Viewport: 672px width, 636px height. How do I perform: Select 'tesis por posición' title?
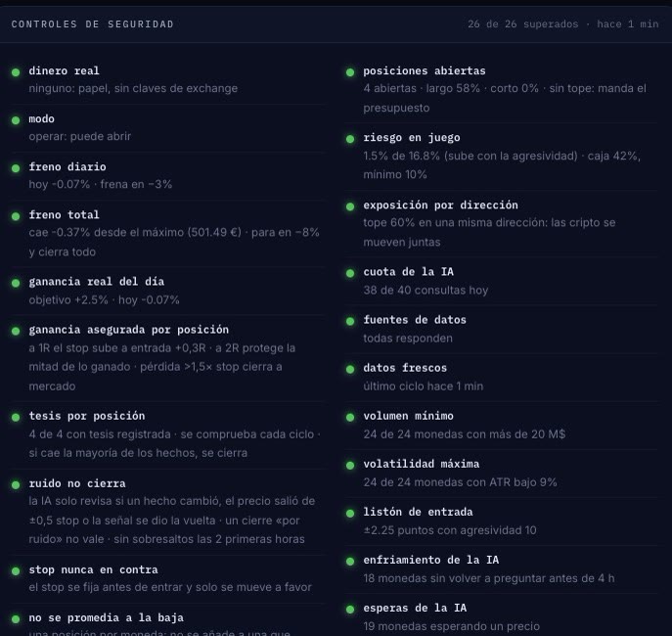pyautogui.click(x=87, y=416)
